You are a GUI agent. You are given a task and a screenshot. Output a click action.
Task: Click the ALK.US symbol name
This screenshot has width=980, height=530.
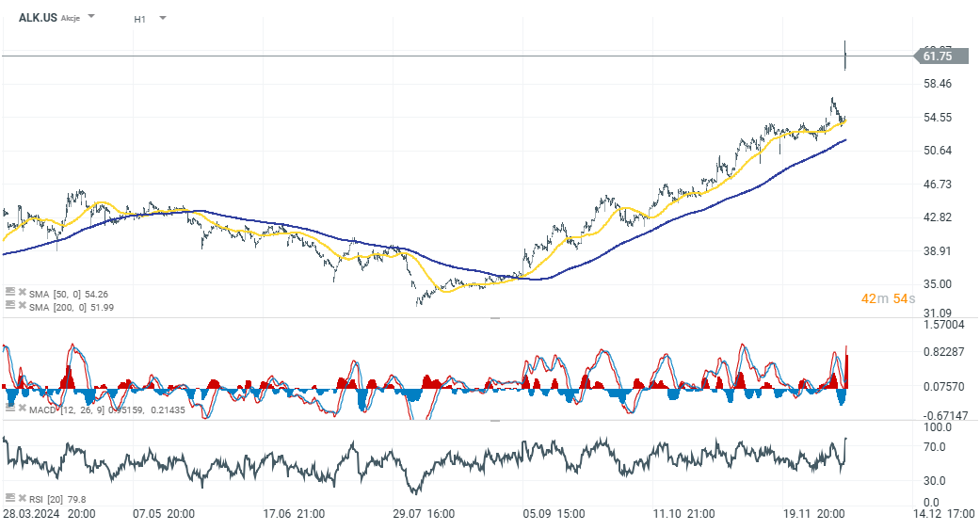pyautogui.click(x=38, y=18)
